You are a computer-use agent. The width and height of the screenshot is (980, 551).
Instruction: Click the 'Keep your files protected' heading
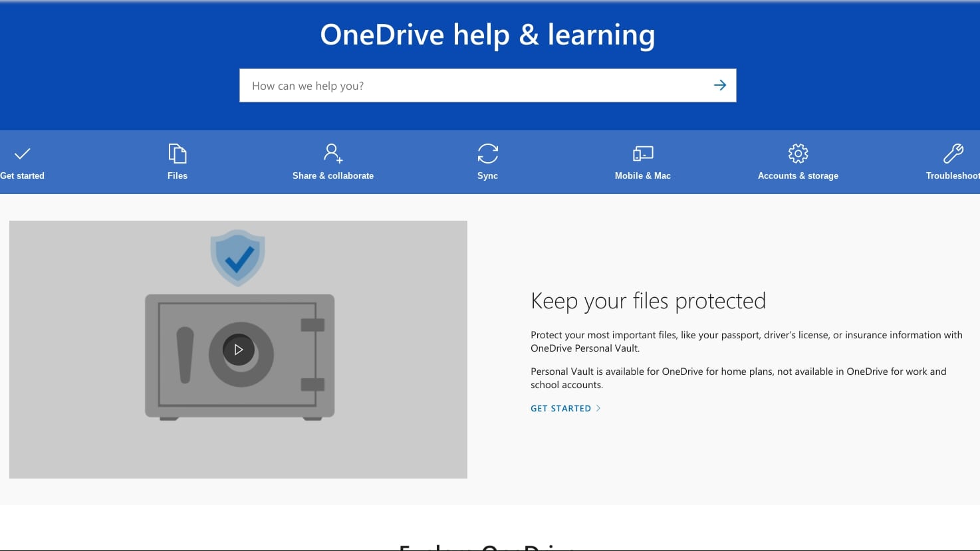point(648,301)
